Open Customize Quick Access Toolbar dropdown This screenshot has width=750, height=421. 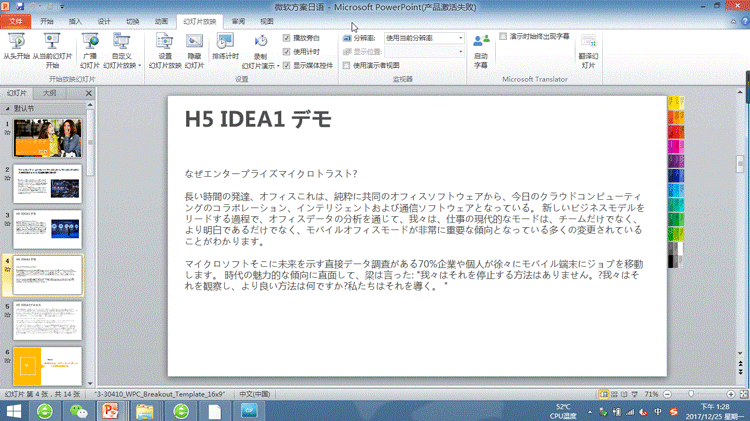coord(62,7)
